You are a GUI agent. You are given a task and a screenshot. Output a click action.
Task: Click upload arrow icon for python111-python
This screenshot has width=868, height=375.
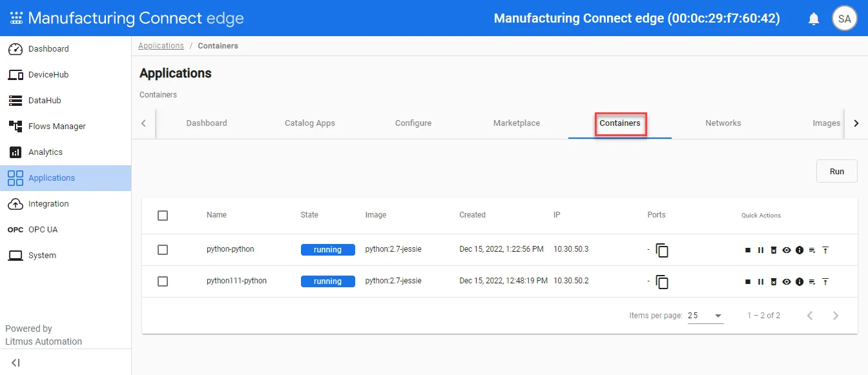click(x=825, y=281)
